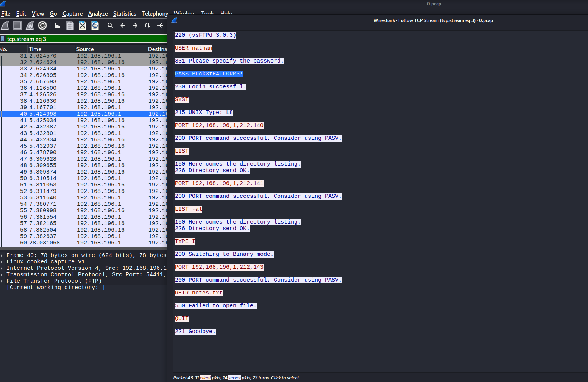Expand File Transfer Protocol (FTP) section
Image resolution: width=588 pixels, height=382 pixels.
point(3,281)
